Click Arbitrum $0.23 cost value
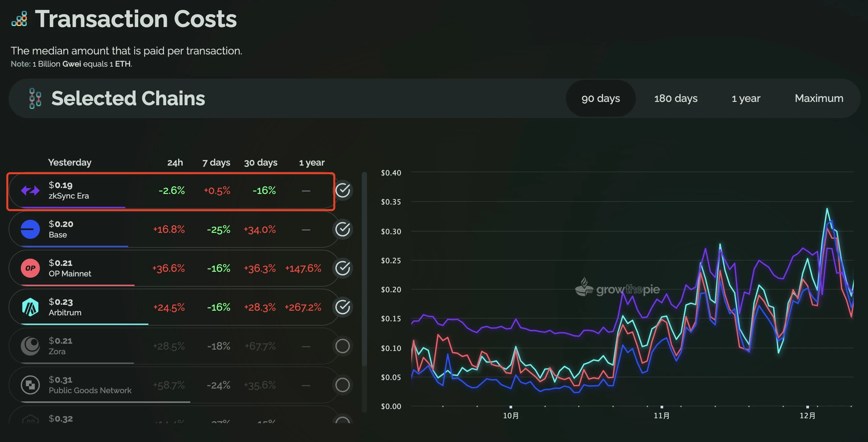The width and height of the screenshot is (868, 442). pyautogui.click(x=61, y=302)
